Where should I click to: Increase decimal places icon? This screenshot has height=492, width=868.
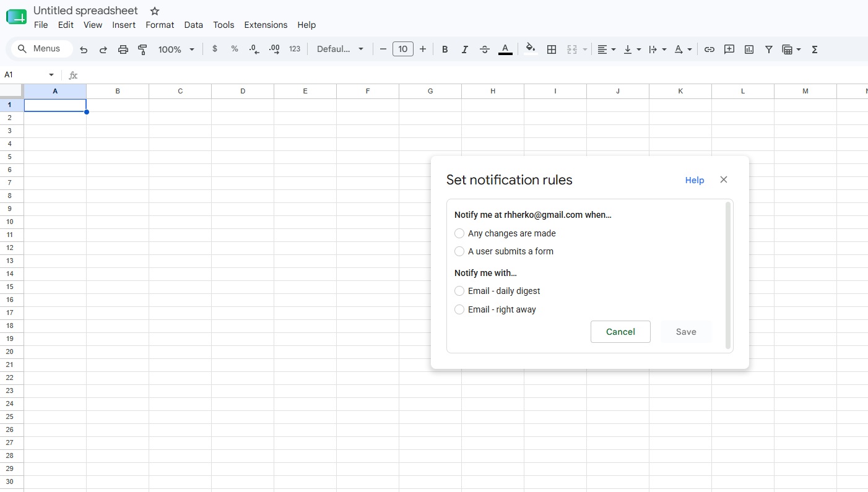(274, 49)
